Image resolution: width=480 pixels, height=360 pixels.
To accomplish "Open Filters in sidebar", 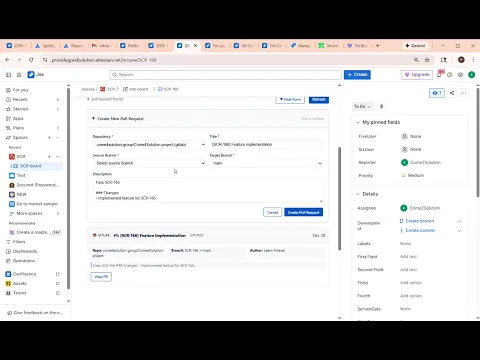I will (x=19, y=242).
